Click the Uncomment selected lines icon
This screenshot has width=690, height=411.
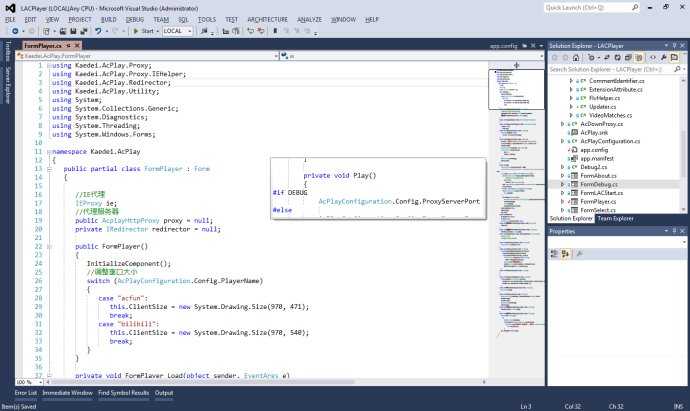(261, 31)
